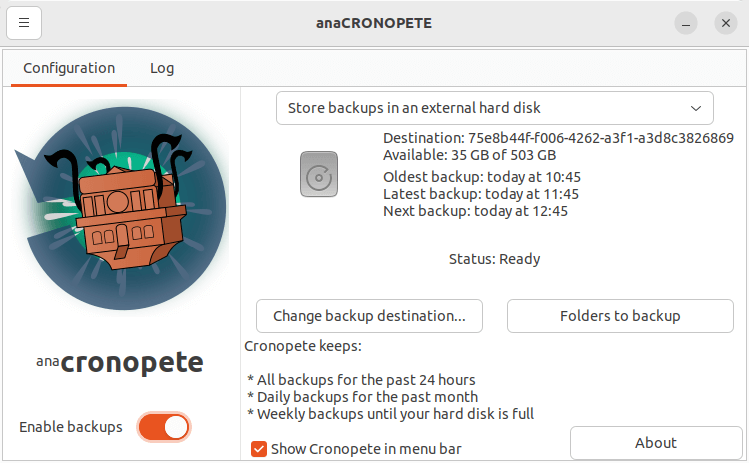Select the Configuration tab
The width and height of the screenshot is (749, 463).
tap(69, 68)
